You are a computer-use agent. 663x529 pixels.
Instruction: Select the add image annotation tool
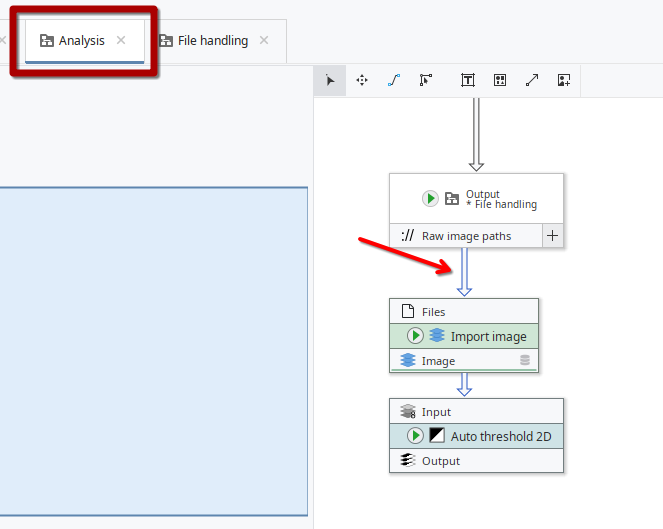(564, 80)
